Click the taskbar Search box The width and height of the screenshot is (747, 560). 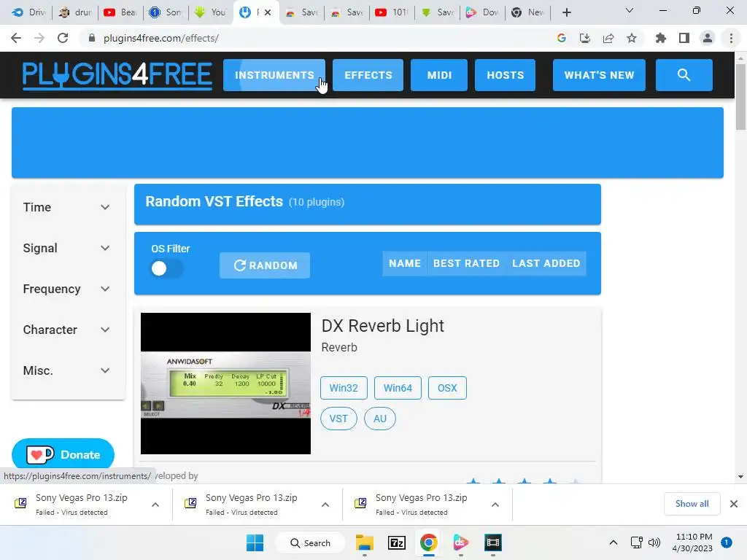(310, 542)
